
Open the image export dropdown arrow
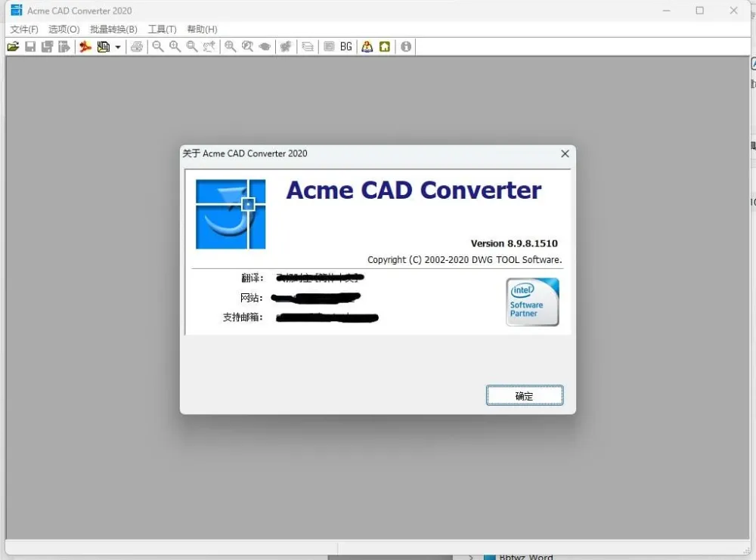click(118, 47)
